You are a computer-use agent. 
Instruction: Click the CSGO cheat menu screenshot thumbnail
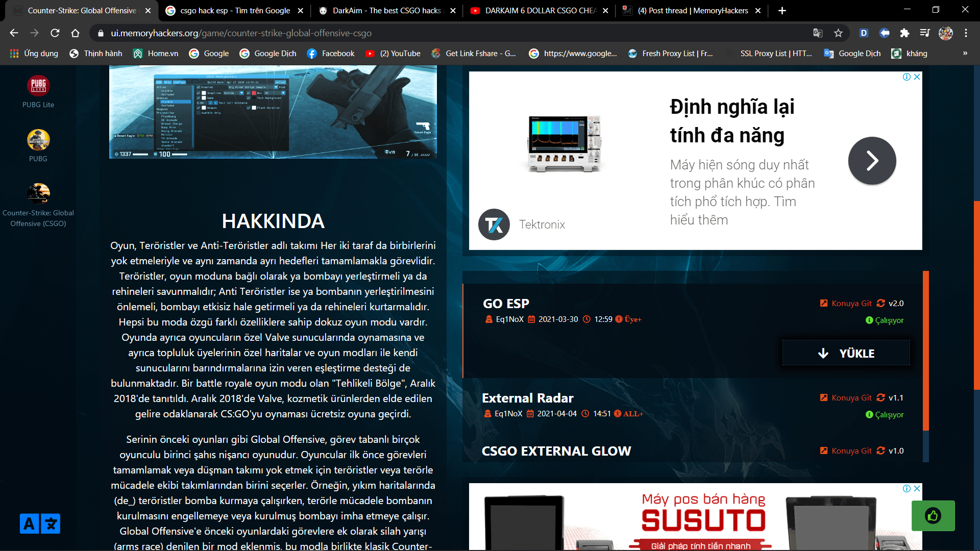(x=273, y=112)
